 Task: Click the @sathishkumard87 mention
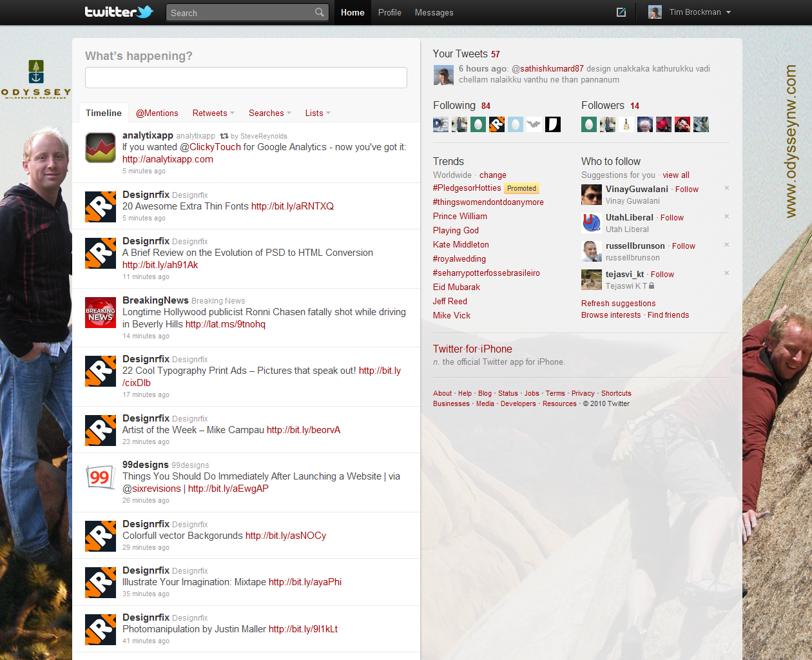(548, 68)
